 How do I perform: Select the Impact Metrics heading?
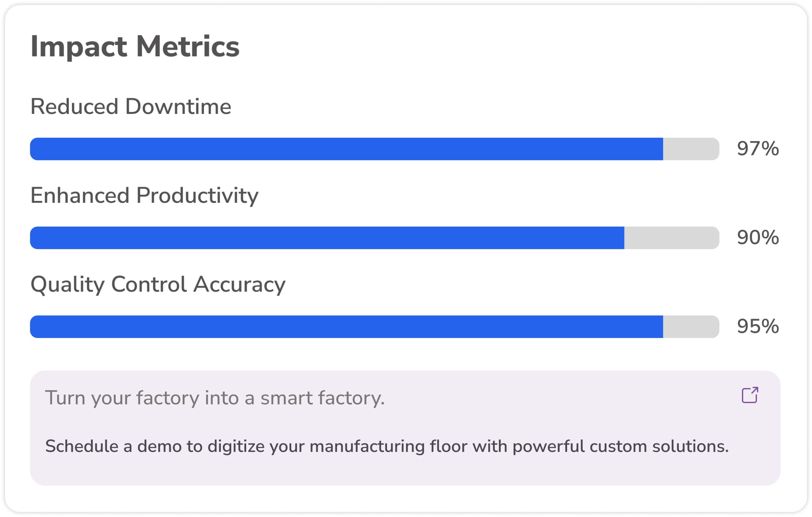135,47
